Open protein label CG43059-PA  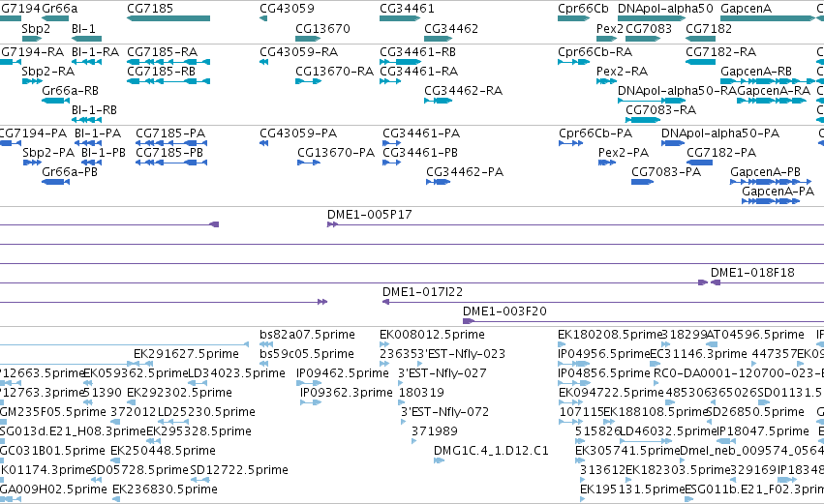click(x=298, y=133)
